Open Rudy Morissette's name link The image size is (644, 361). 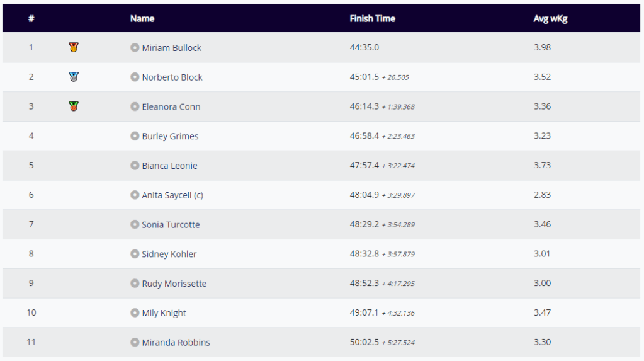174,284
